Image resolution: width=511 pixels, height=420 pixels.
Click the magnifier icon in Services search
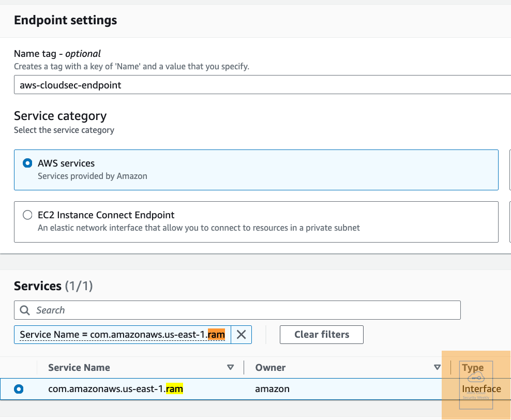25,310
